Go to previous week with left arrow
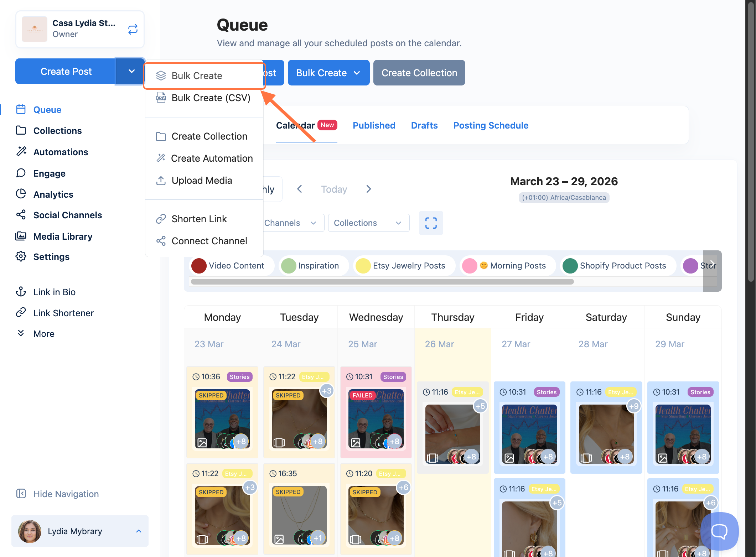Viewport: 756px width, 557px height. 300,189
